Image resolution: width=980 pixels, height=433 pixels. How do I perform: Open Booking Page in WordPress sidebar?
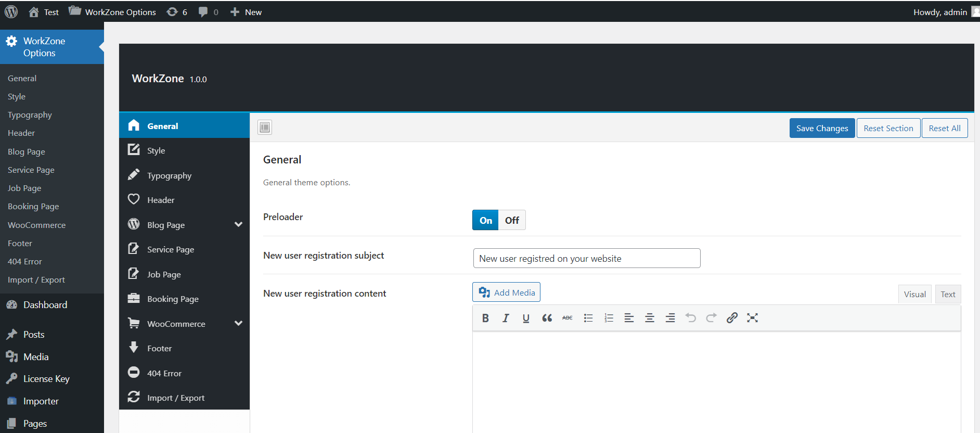click(x=33, y=207)
